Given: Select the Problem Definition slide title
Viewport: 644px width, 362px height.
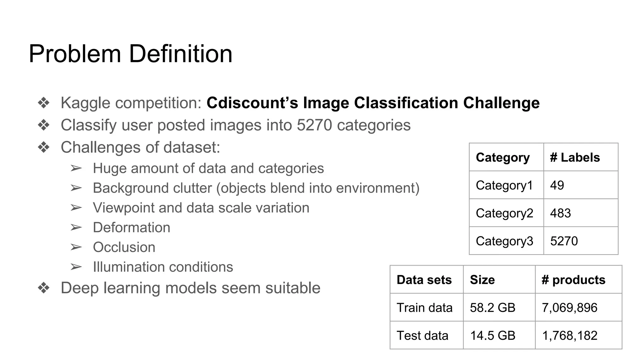Looking at the screenshot, I should coord(130,54).
